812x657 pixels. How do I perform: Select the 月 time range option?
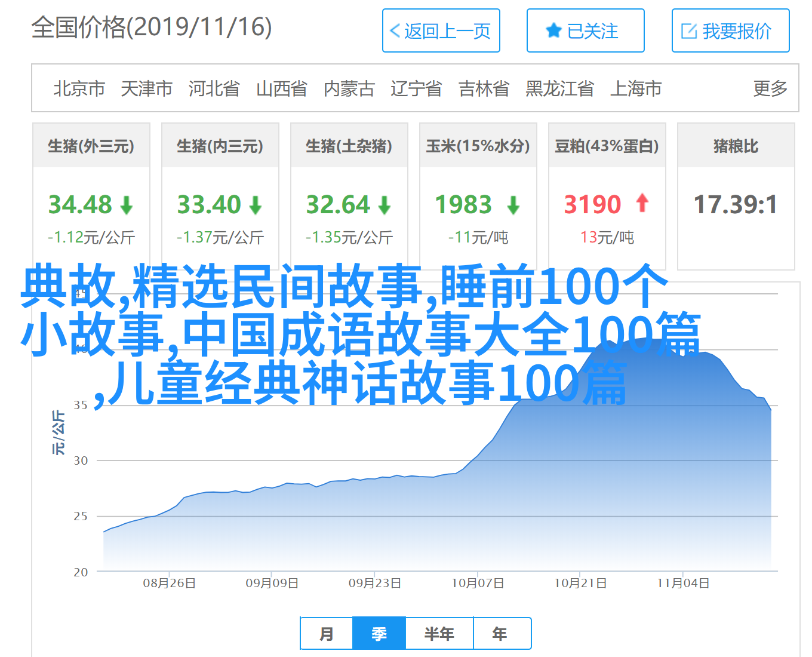[x=327, y=634]
